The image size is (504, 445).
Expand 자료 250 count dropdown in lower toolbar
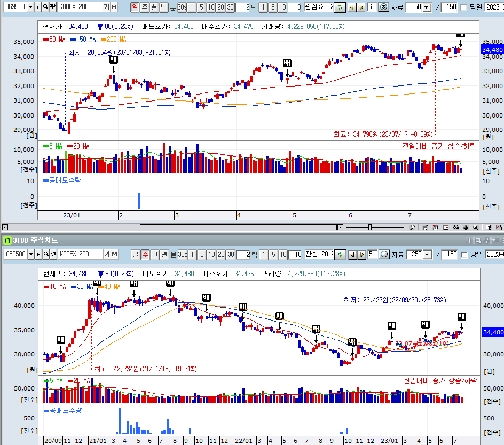pyautogui.click(x=428, y=254)
